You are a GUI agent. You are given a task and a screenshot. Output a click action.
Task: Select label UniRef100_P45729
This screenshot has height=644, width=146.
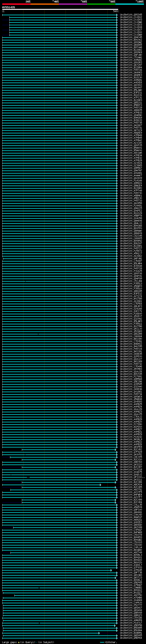pos(131,108)
